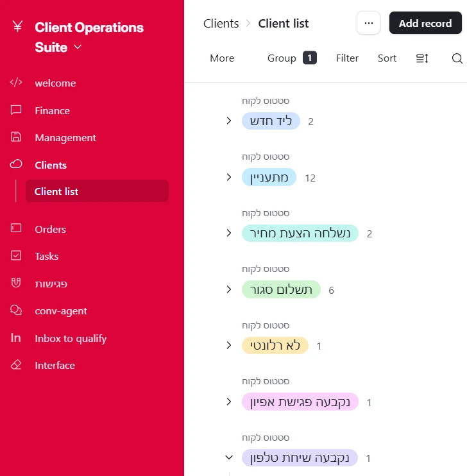The image size is (467, 476).
Task: Open the More toolbar option
Action: [222, 58]
